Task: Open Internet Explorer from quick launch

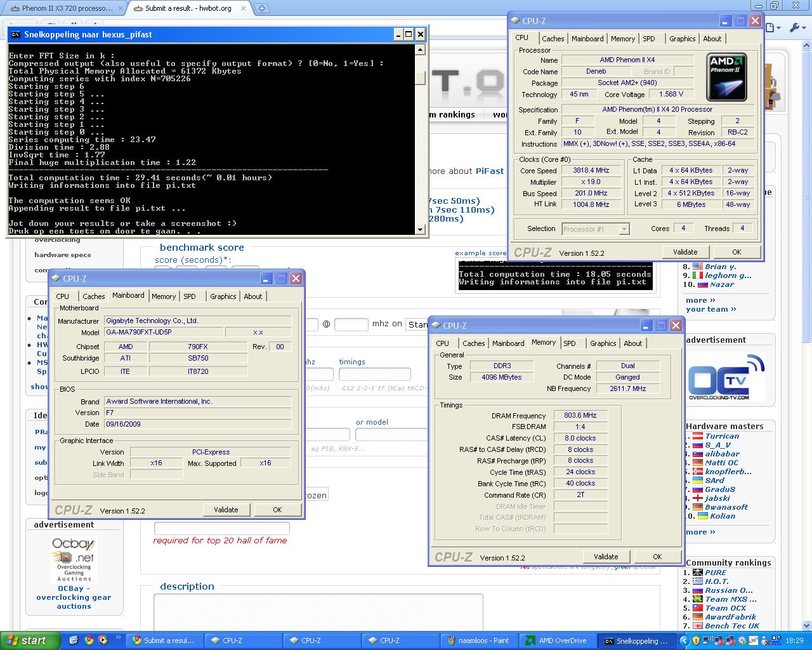Action: tap(74, 640)
